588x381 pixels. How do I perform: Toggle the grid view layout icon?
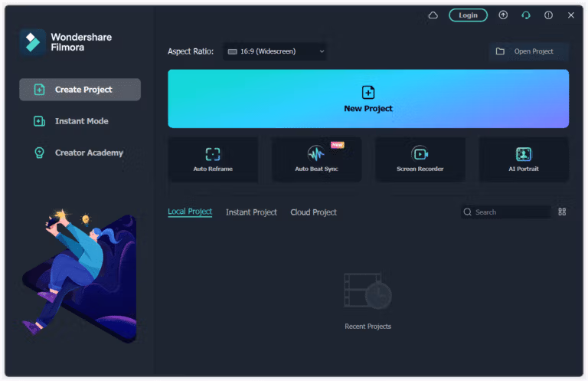(562, 212)
